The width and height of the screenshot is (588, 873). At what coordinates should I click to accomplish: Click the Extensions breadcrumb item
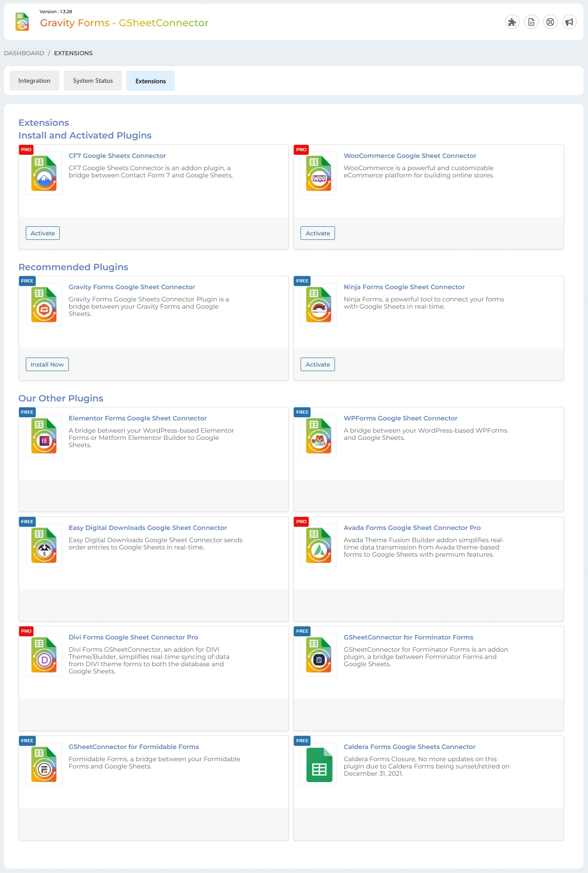tap(73, 53)
